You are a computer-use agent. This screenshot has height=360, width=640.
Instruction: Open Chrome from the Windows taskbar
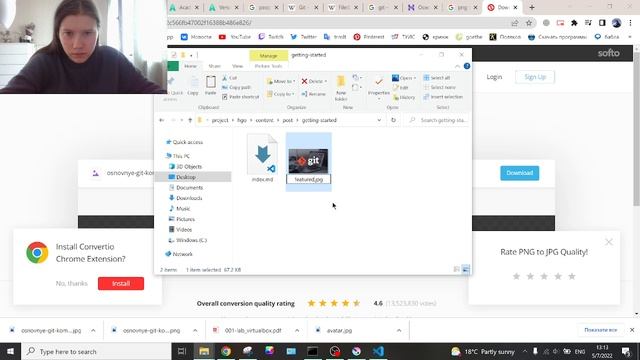pos(226,351)
